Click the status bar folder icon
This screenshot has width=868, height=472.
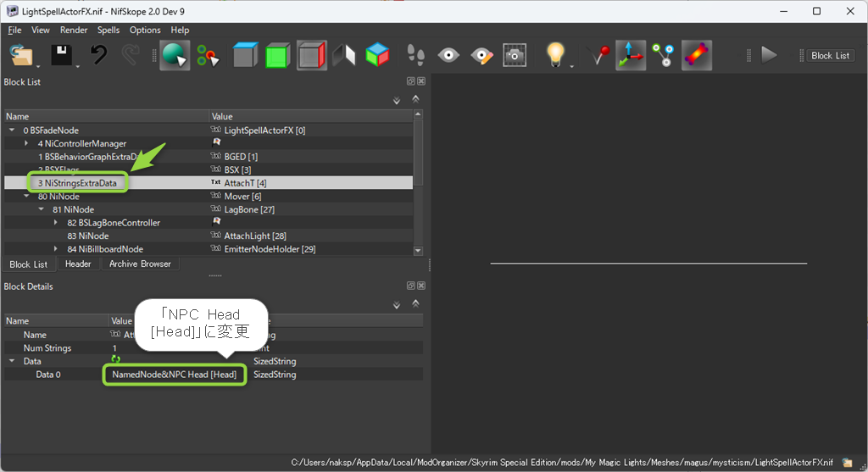pos(847,462)
